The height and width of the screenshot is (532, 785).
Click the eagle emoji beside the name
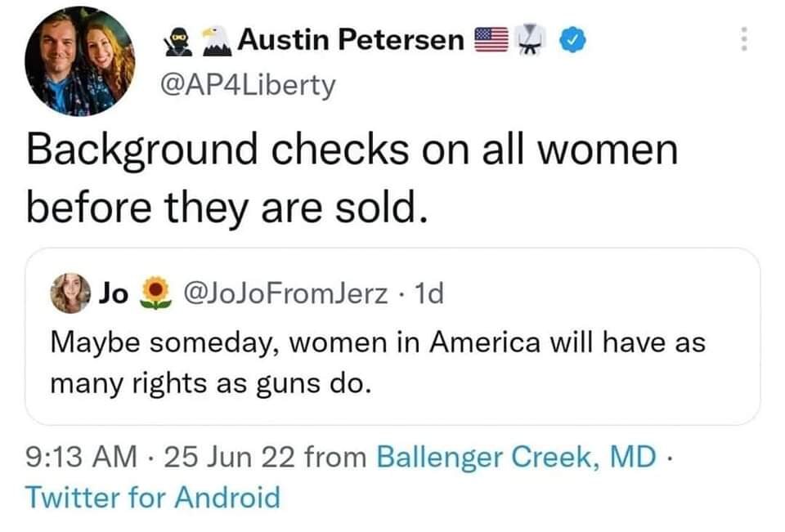click(x=215, y=38)
